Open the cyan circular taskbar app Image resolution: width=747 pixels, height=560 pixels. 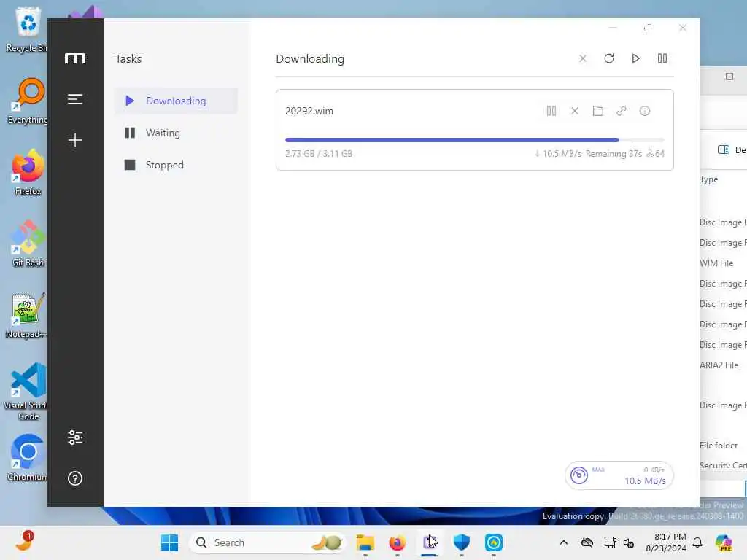[x=494, y=542]
